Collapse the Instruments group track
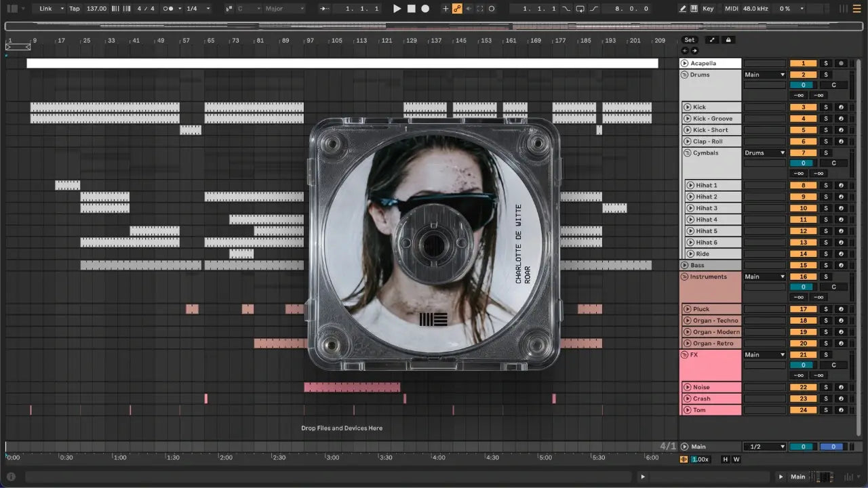868x488 pixels. coord(684,277)
